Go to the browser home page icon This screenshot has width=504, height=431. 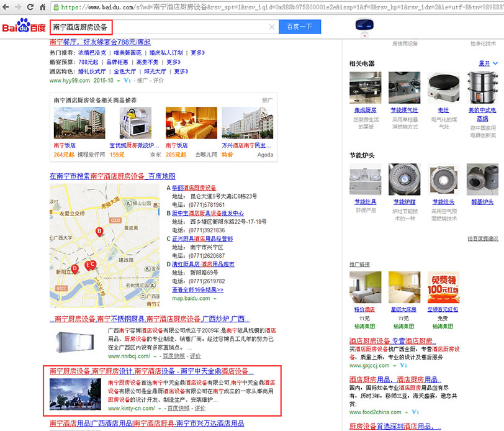click(x=42, y=7)
